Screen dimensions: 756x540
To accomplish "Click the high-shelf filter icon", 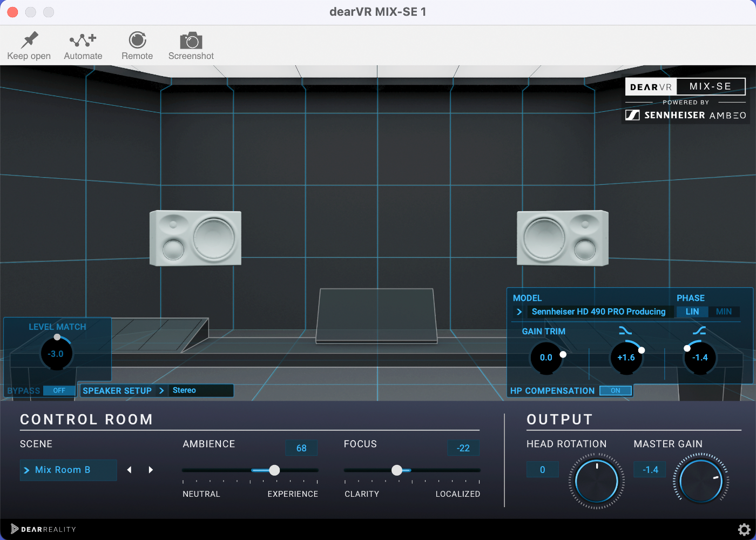I will pyautogui.click(x=699, y=330).
